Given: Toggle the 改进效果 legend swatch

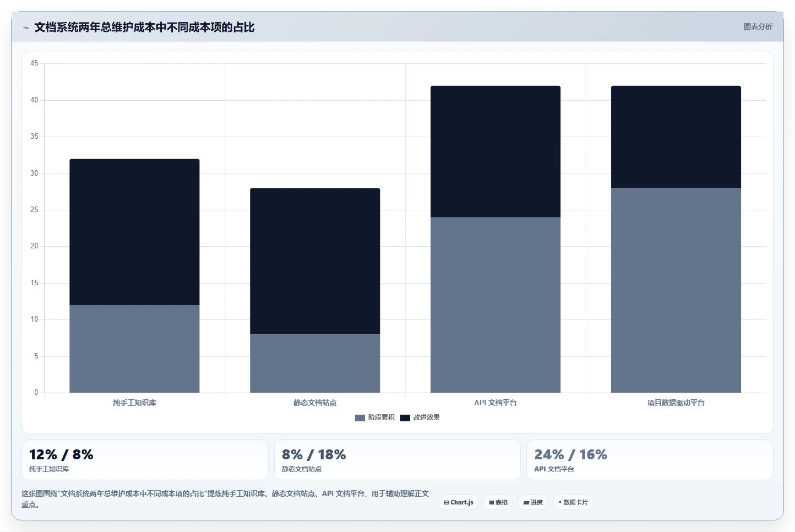Looking at the screenshot, I should coord(405,418).
